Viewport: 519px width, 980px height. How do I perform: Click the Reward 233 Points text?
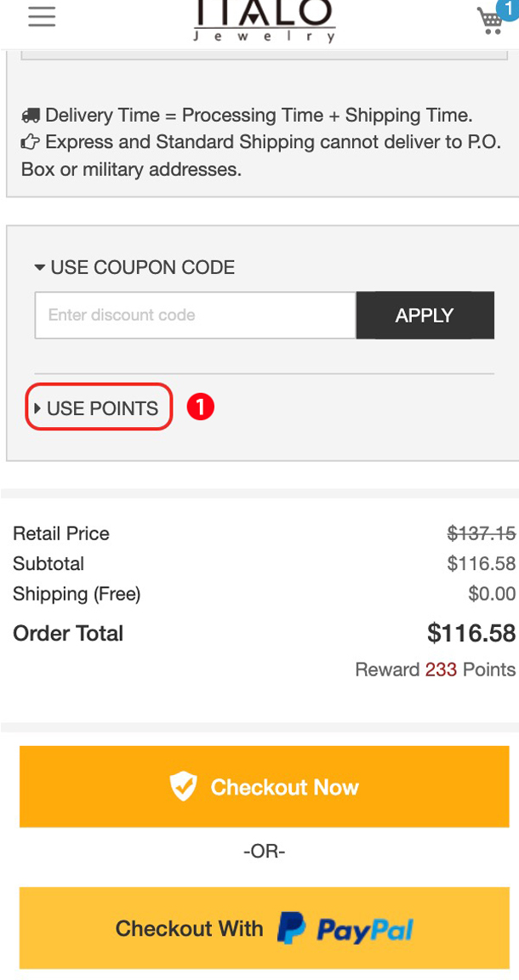(x=435, y=669)
